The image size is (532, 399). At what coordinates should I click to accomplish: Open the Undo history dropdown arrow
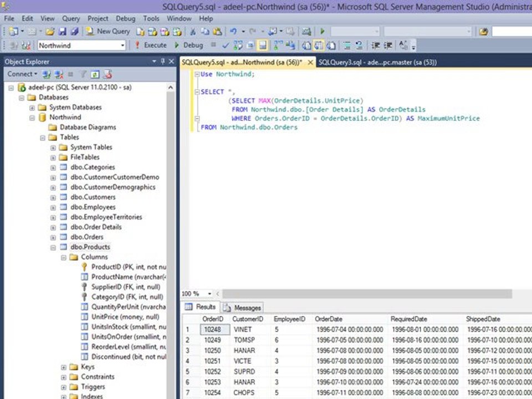pyautogui.click(x=243, y=32)
